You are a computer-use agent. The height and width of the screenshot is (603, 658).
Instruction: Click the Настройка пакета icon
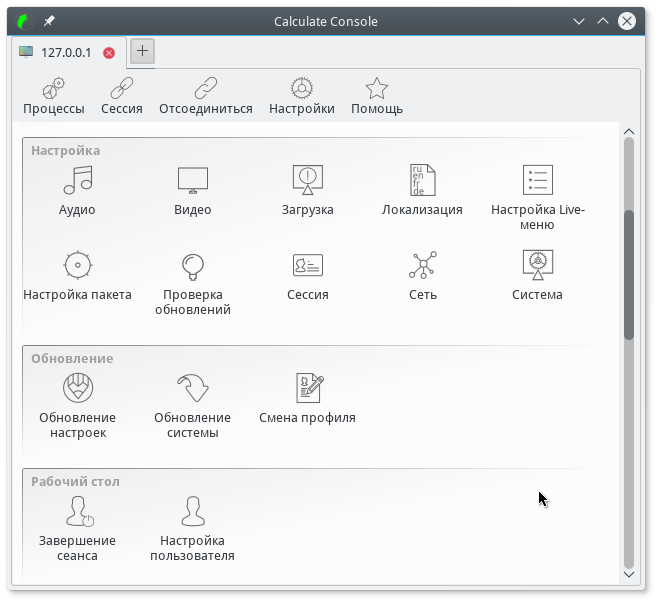(x=77, y=266)
